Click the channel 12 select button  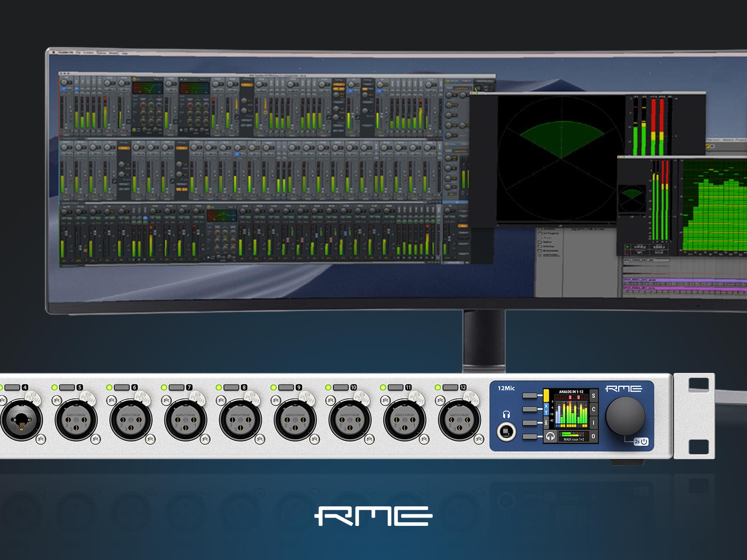(x=450, y=387)
